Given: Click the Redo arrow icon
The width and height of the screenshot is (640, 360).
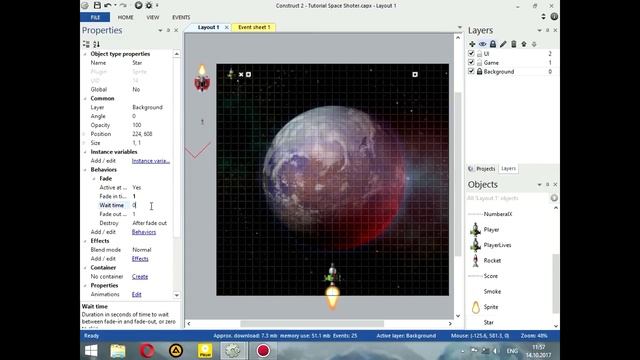Looking at the screenshot, I should 123,5.
